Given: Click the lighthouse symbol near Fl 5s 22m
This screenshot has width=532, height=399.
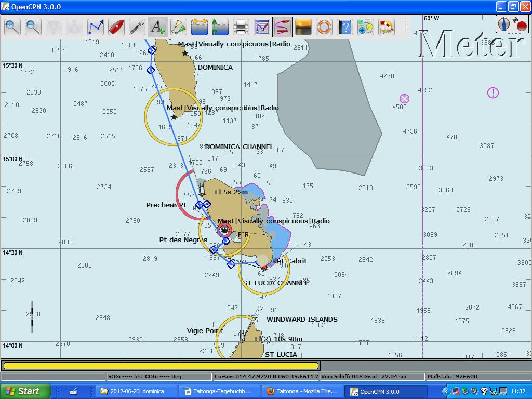Looking at the screenshot, I should (x=202, y=189).
